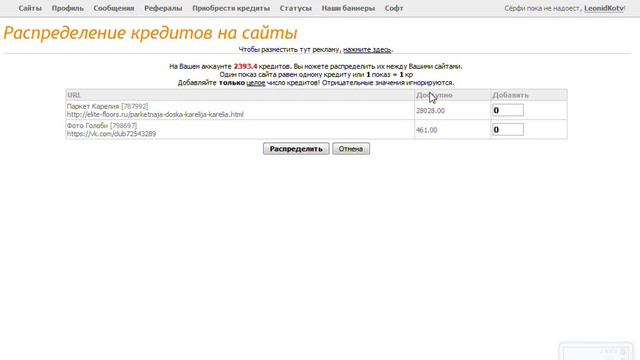
Task: Click the Фото Голоби [798697] site name
Action: click(x=102, y=125)
